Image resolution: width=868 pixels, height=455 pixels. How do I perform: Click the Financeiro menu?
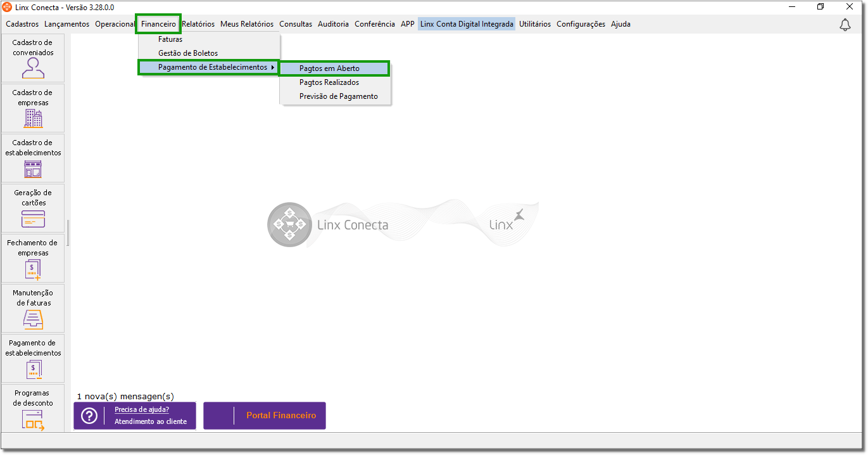159,24
